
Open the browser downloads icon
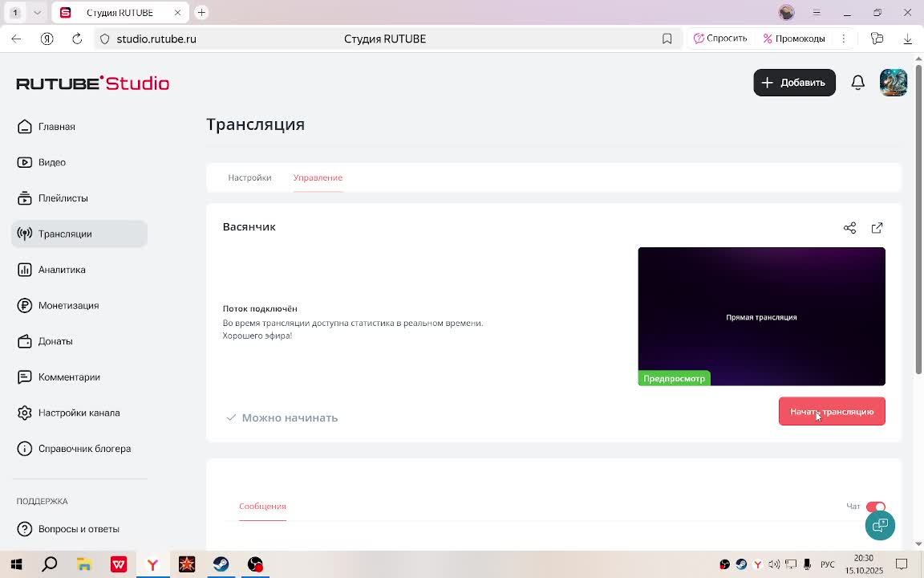[x=907, y=39]
